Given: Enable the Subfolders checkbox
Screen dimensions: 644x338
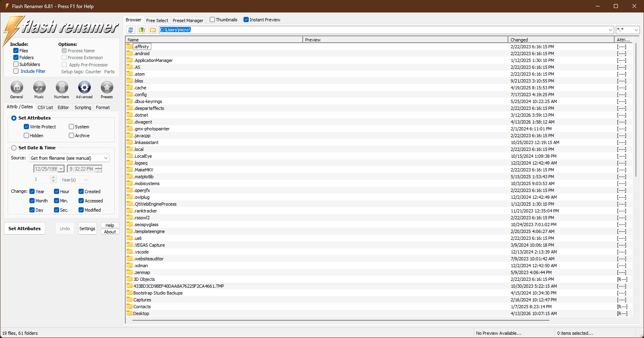Looking at the screenshot, I should coord(16,64).
